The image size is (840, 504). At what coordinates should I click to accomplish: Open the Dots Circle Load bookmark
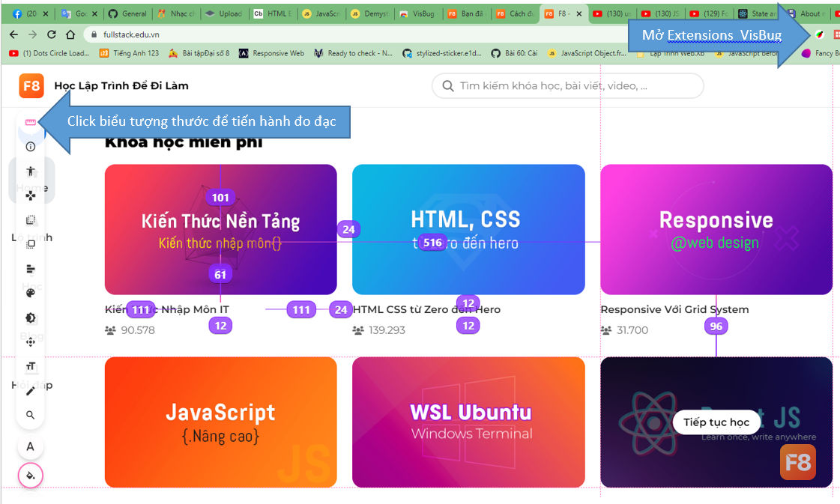pos(49,53)
